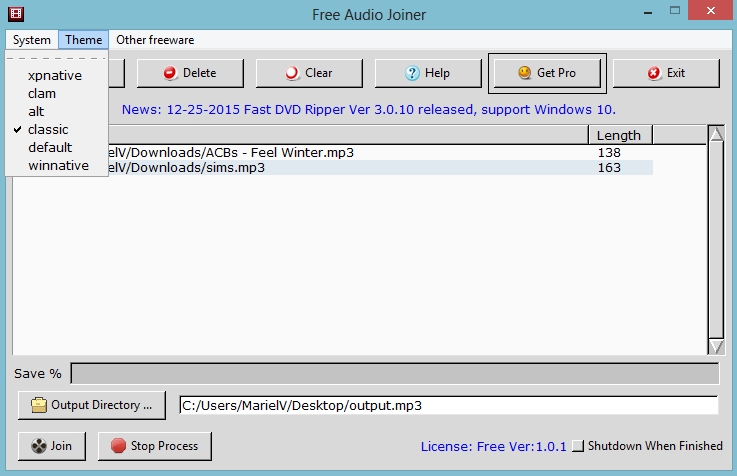
Task: Close the Free Audio Joiner window
Action: coord(711,11)
